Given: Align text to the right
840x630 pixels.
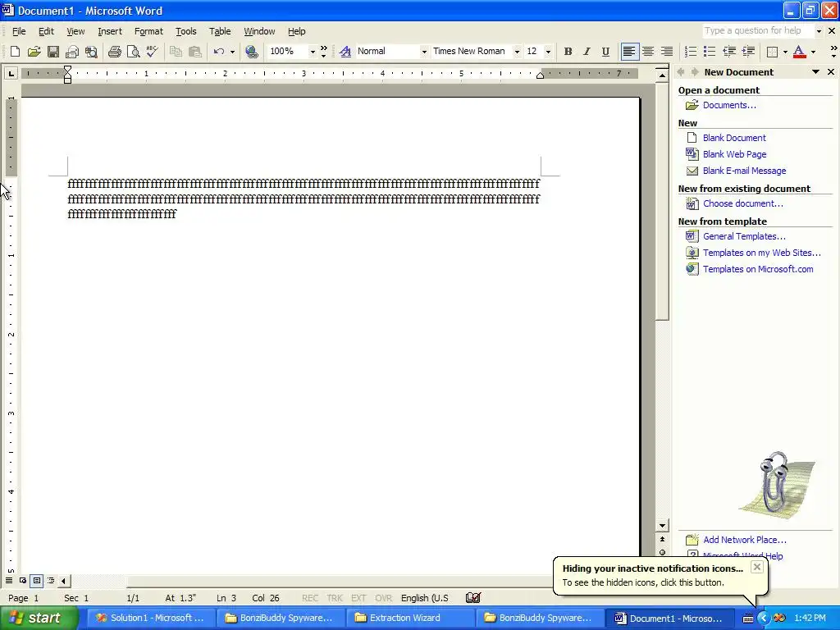Looking at the screenshot, I should pyautogui.click(x=667, y=52).
